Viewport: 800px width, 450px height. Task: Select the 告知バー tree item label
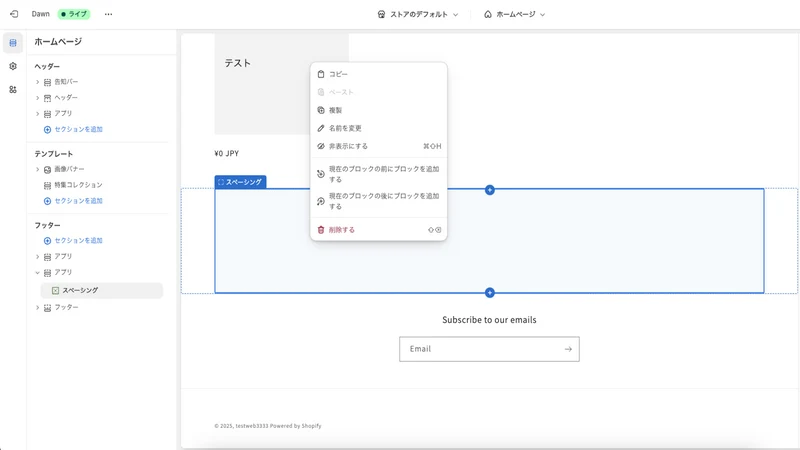coord(66,82)
